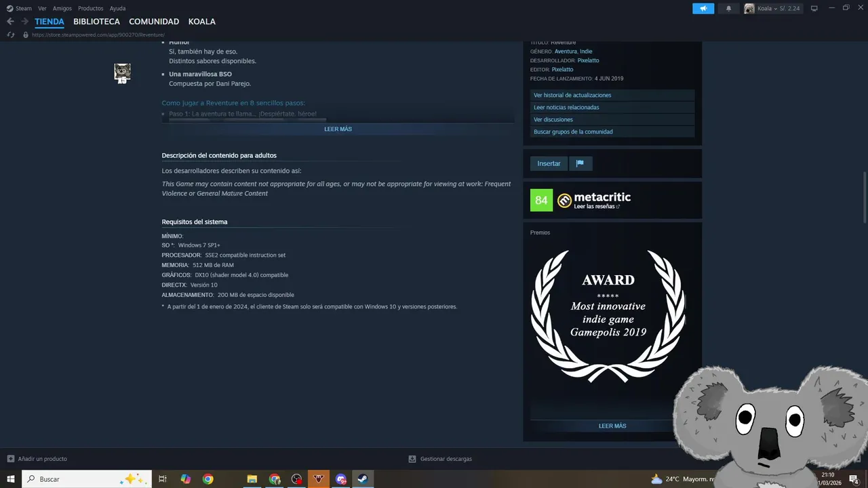The image size is (868, 488).
Task: Click the Pixelatto editor link
Action: (562, 69)
